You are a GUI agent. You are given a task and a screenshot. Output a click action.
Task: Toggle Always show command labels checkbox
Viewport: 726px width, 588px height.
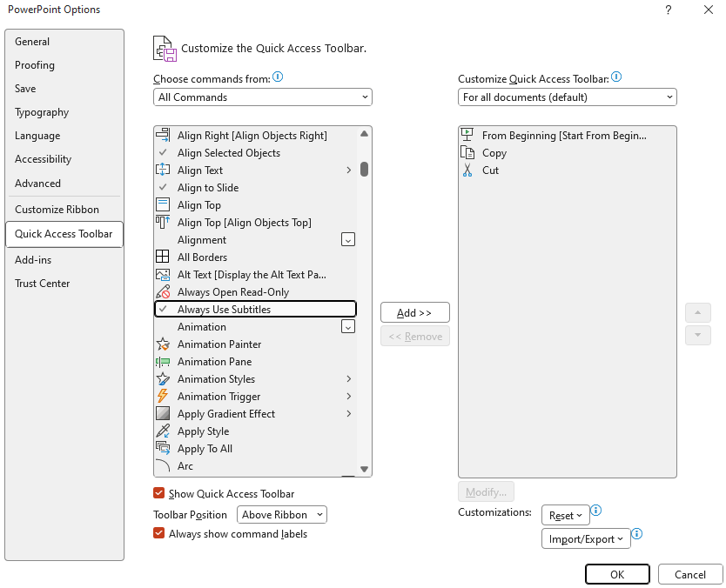(158, 533)
